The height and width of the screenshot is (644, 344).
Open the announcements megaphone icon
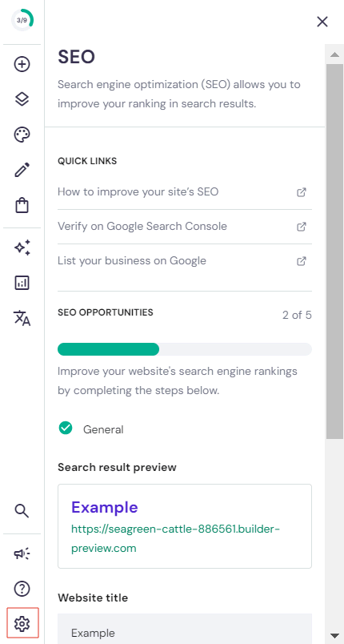pyautogui.click(x=22, y=553)
